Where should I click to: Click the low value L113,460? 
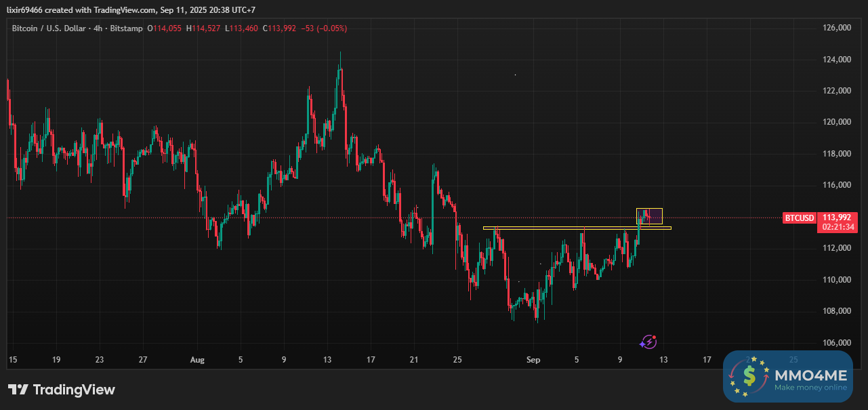pos(240,28)
